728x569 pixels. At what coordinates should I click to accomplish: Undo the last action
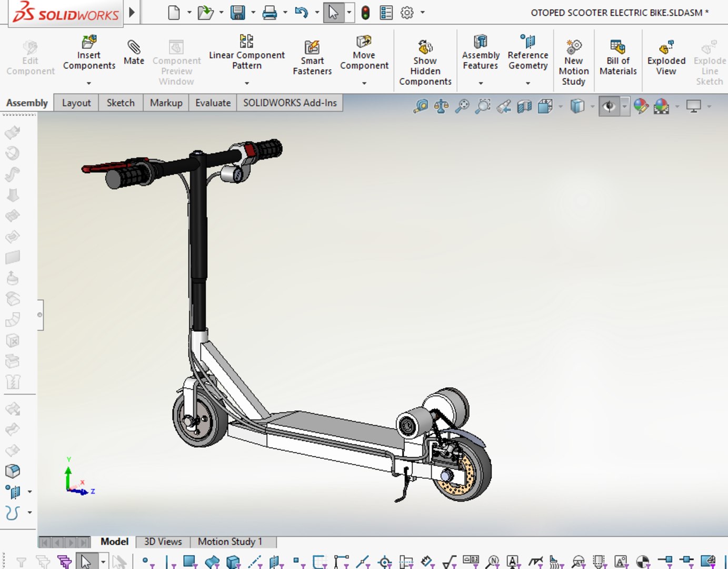click(x=302, y=13)
